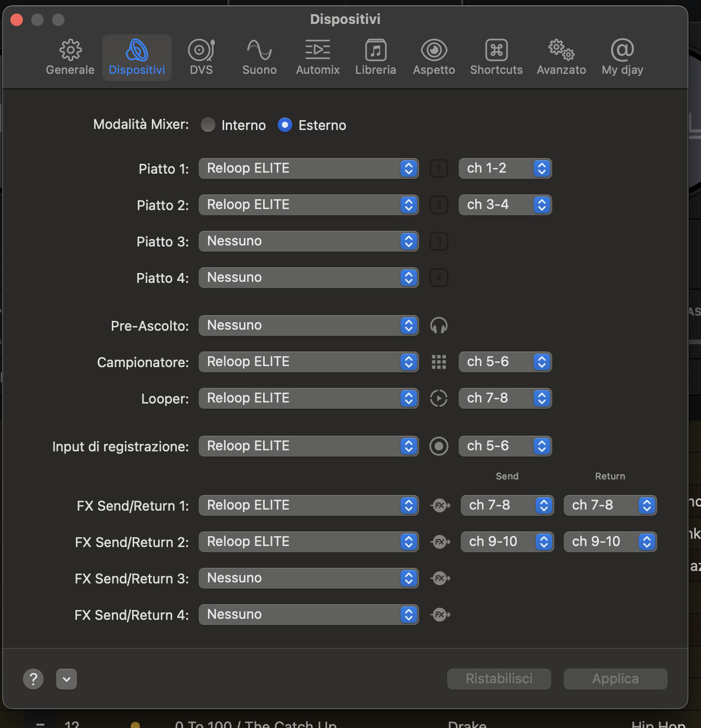Open Piatto 2 channel ch 3-4 dropdown

coord(505,205)
